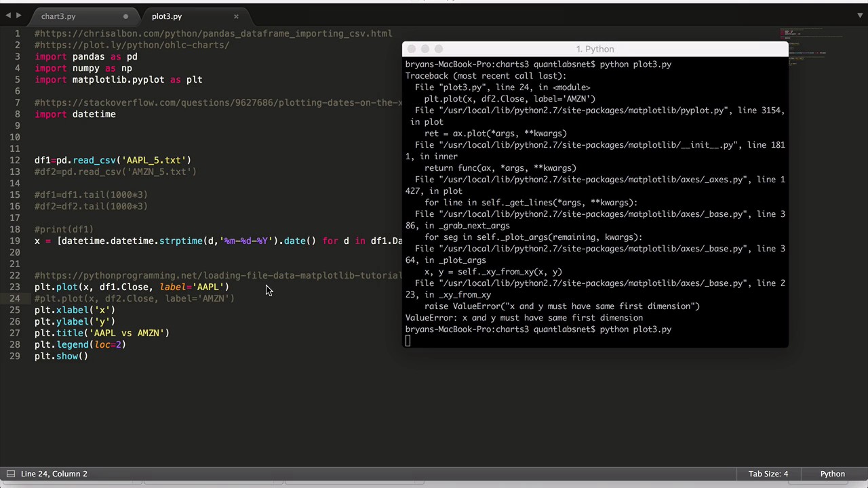Click the commented df2 read_csv AMZN line
Screen dimensions: 868x488
pos(116,172)
